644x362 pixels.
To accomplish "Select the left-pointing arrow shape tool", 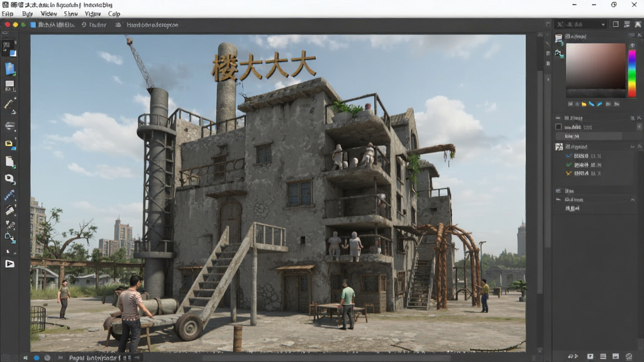I will pos(10,126).
